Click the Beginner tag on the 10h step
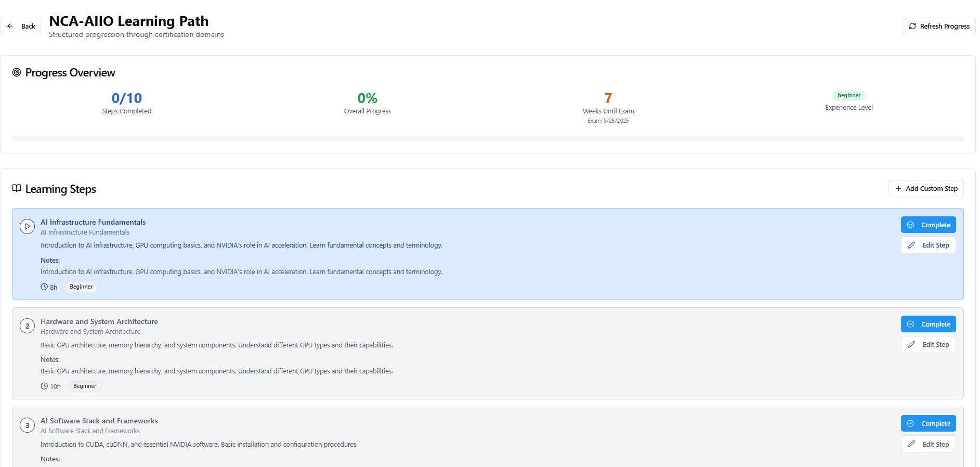Screen dimensions: 980x467 click(x=85, y=386)
